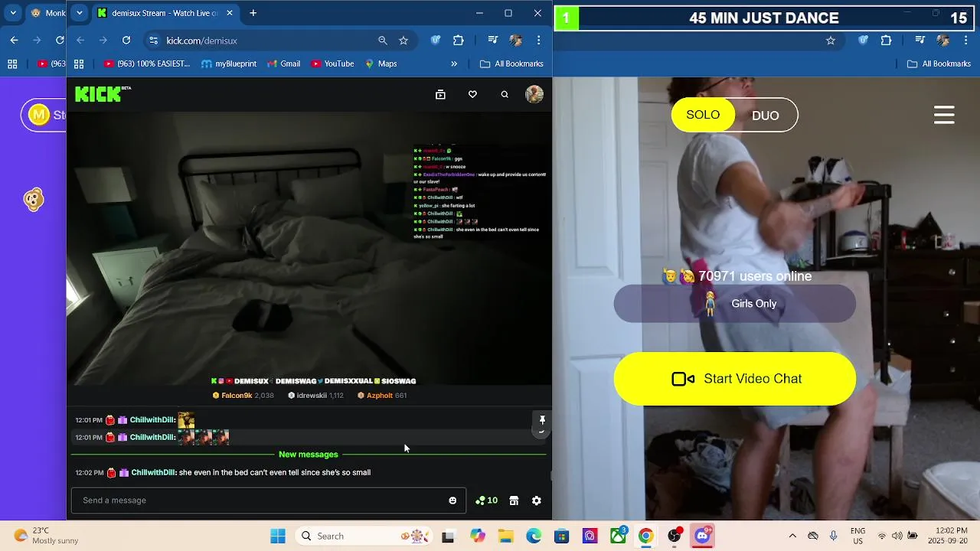Start Video Chat on Monkey
Image resolution: width=980 pixels, height=551 pixels.
735,379
